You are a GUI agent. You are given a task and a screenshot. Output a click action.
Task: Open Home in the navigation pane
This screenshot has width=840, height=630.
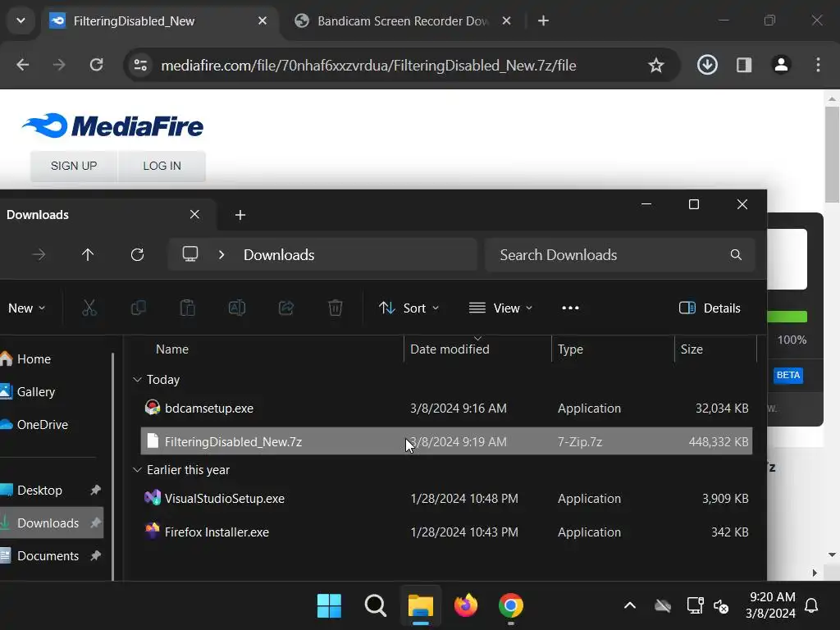[x=33, y=359]
